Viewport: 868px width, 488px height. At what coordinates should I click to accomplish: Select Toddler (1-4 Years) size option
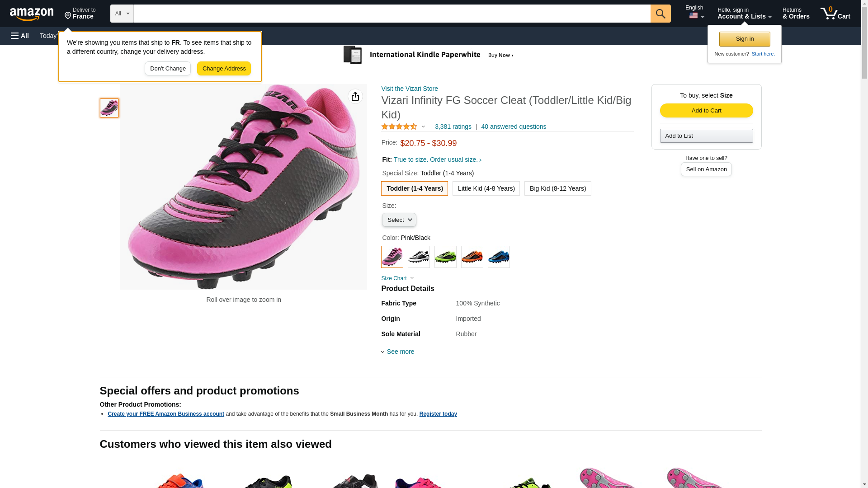[415, 188]
